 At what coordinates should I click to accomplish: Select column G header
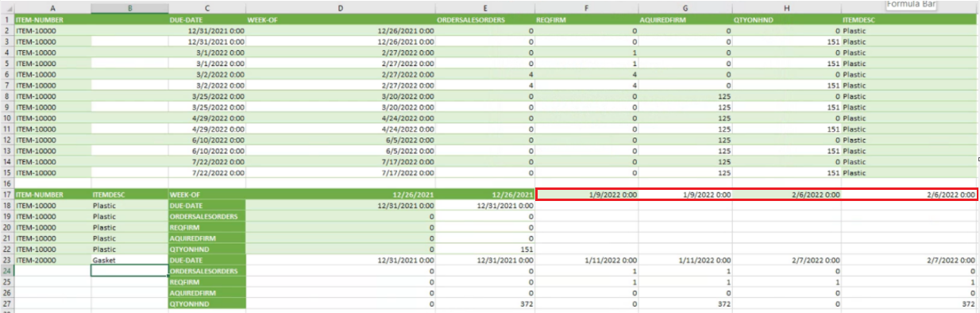point(685,8)
